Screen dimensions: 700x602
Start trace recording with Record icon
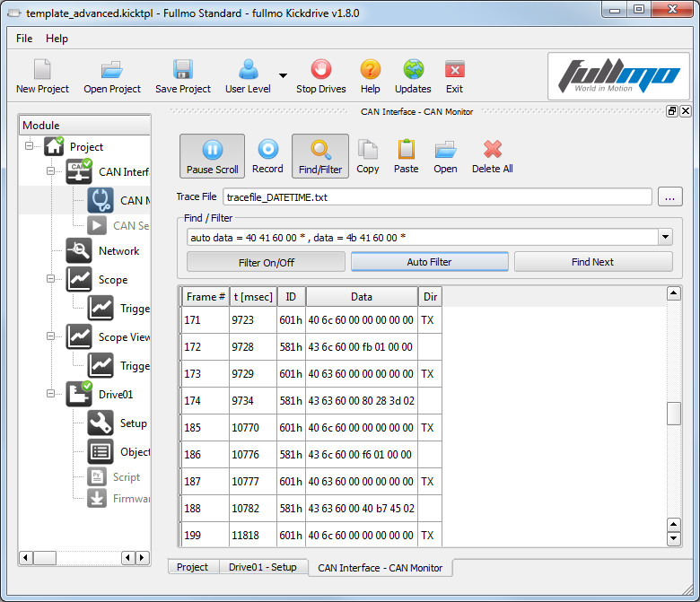pyautogui.click(x=267, y=150)
